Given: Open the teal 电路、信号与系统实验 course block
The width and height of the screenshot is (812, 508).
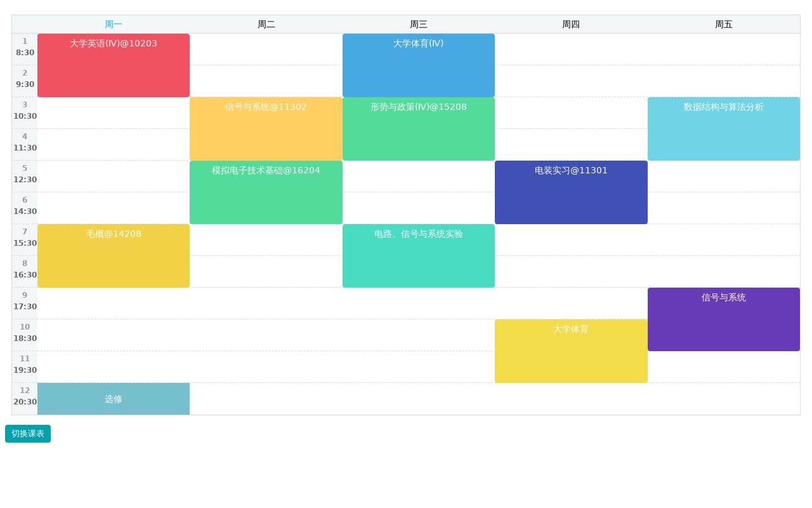Looking at the screenshot, I should pos(419,256).
